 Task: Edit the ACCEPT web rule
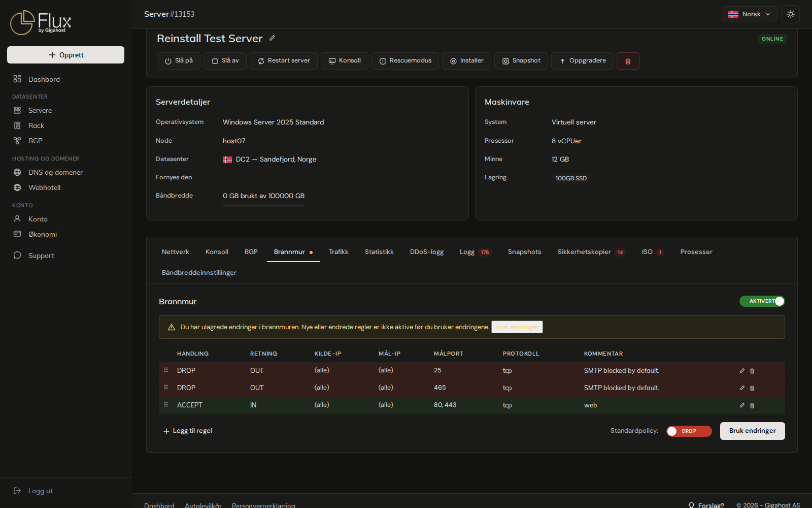pyautogui.click(x=742, y=405)
